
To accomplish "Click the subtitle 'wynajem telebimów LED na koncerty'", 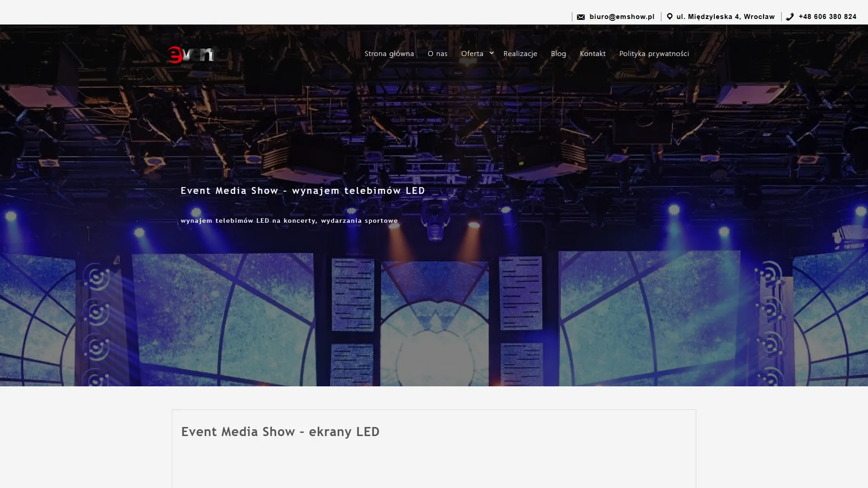I will click(249, 221).
